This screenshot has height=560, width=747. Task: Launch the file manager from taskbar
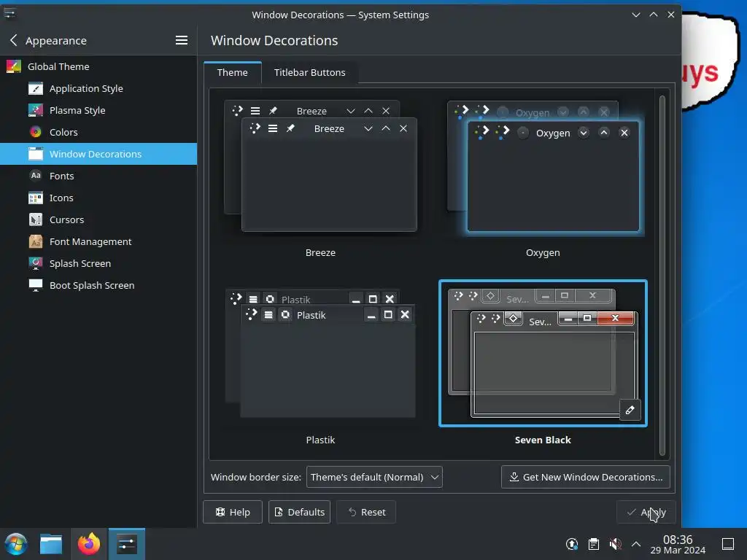coord(51,544)
